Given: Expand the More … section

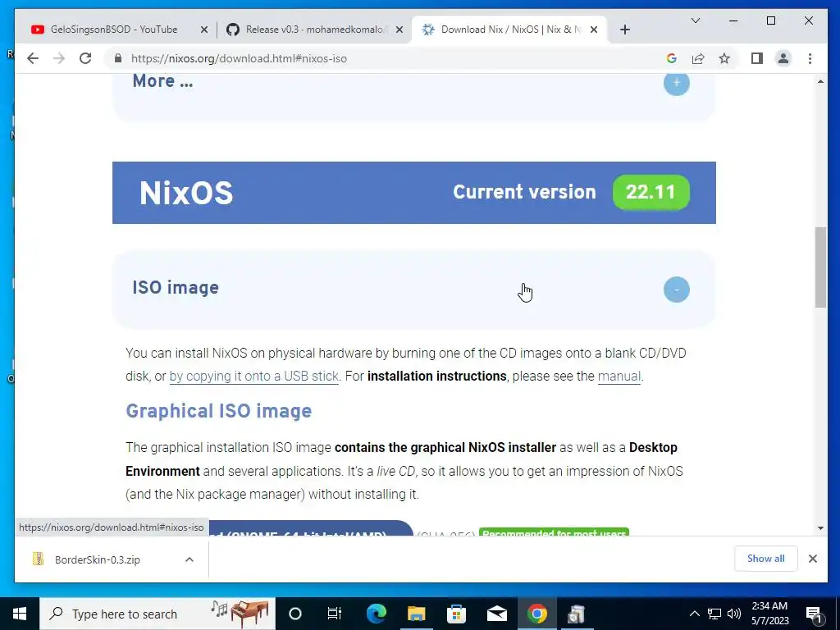Looking at the screenshot, I should [676, 83].
